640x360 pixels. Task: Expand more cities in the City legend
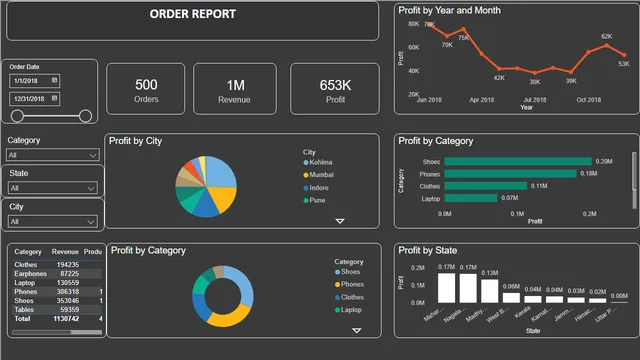[x=340, y=221]
